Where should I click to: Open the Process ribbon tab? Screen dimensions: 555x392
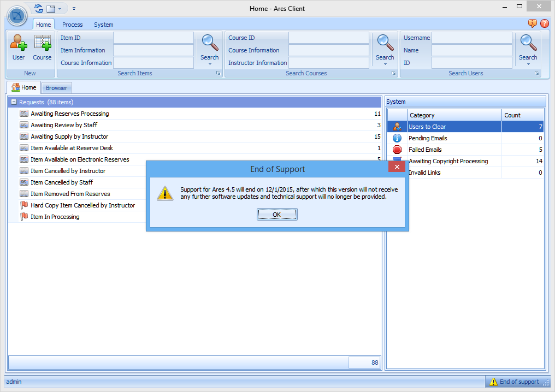72,25
